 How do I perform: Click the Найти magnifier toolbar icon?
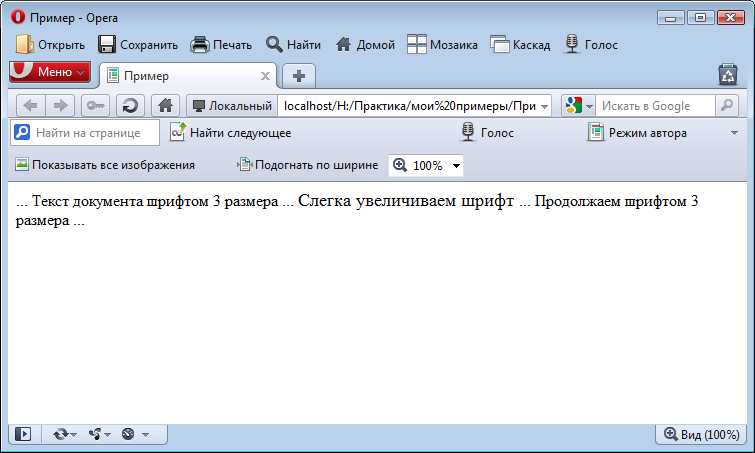click(x=274, y=44)
